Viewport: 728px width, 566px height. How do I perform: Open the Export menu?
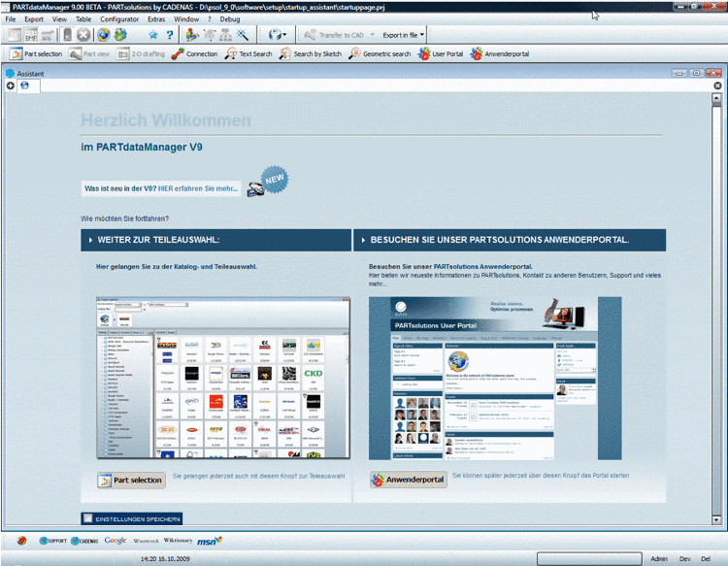(x=34, y=19)
